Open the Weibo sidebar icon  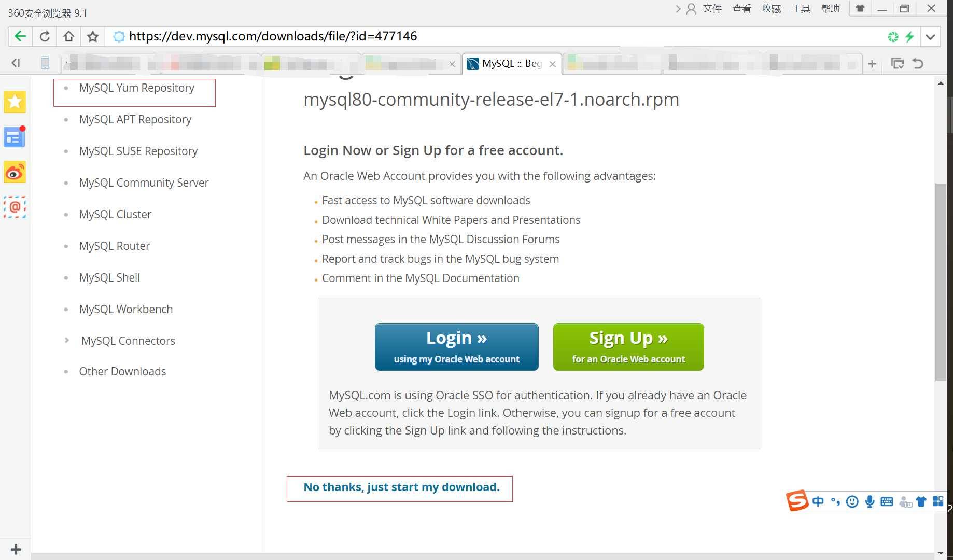[15, 172]
